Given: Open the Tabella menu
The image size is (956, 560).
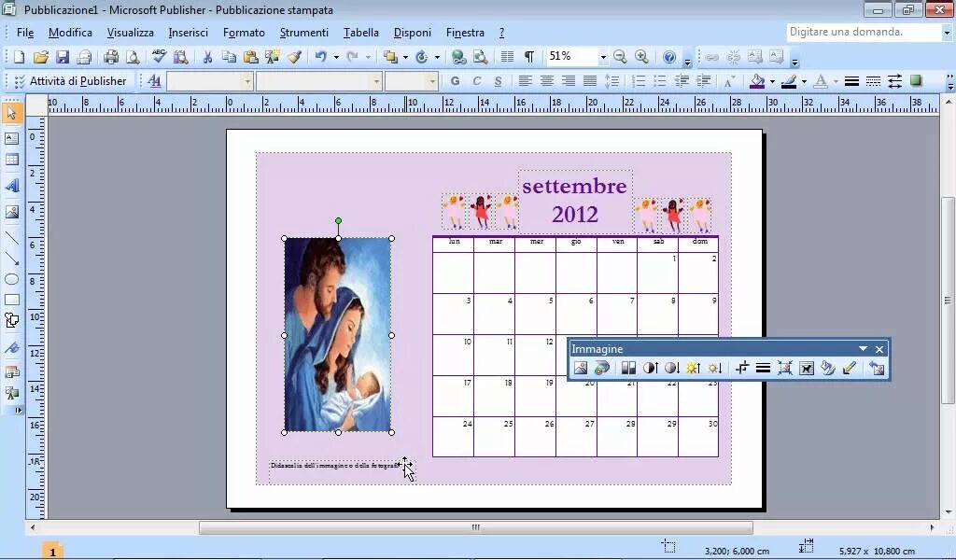Looking at the screenshot, I should [x=361, y=33].
